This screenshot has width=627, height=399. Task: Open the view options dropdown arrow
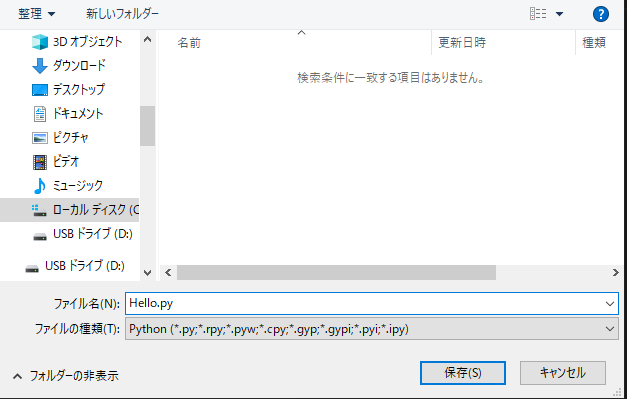point(559,14)
